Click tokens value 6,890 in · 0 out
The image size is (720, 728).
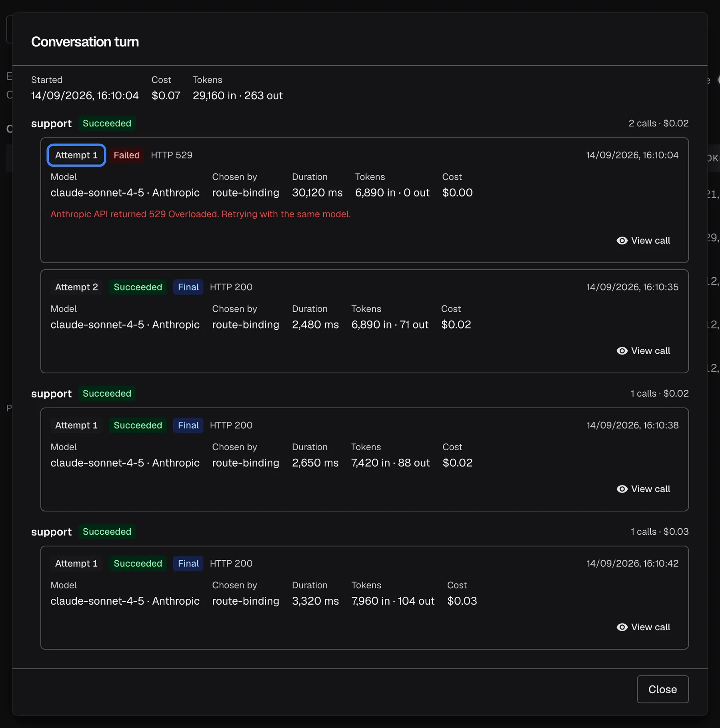[392, 193]
